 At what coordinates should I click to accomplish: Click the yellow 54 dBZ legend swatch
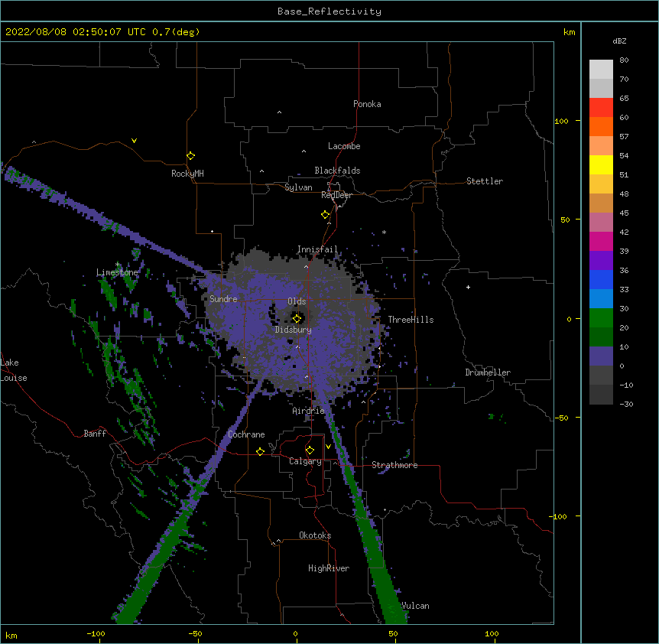(601, 165)
